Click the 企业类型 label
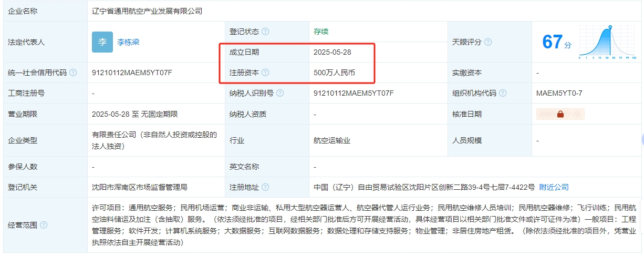The width and height of the screenshot is (644, 256). click(x=23, y=140)
